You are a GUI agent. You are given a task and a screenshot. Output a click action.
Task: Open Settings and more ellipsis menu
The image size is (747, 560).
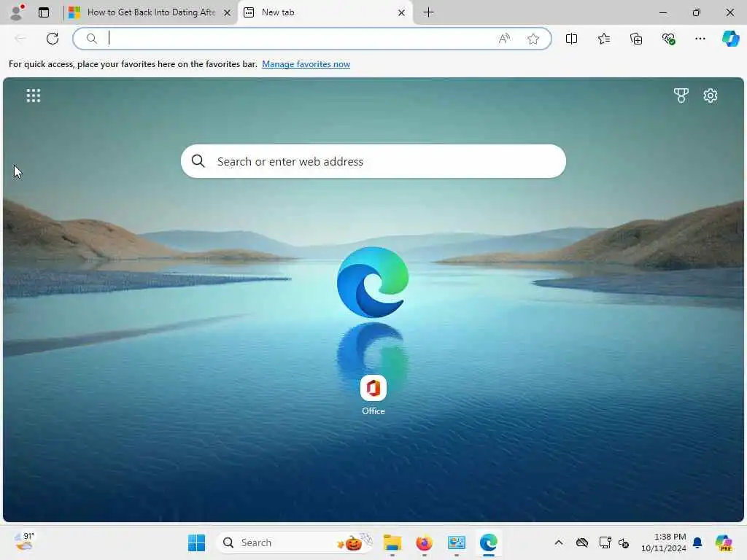point(700,39)
